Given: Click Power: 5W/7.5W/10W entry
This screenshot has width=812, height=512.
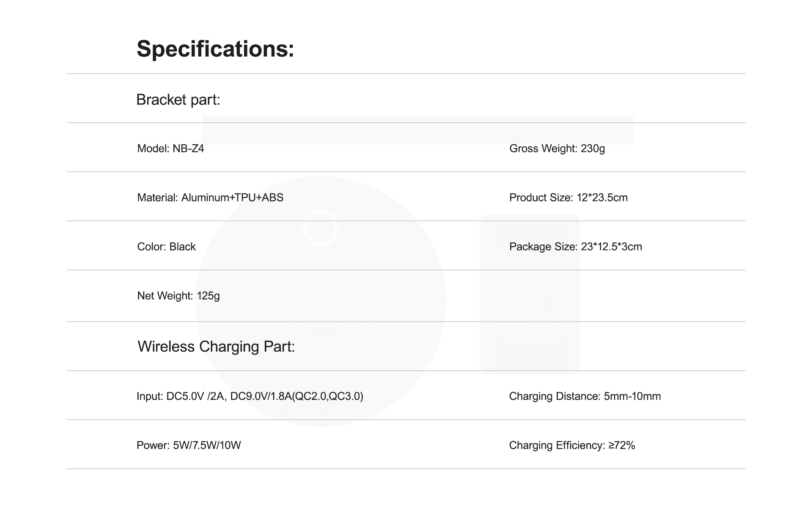Looking at the screenshot, I should 189,446.
